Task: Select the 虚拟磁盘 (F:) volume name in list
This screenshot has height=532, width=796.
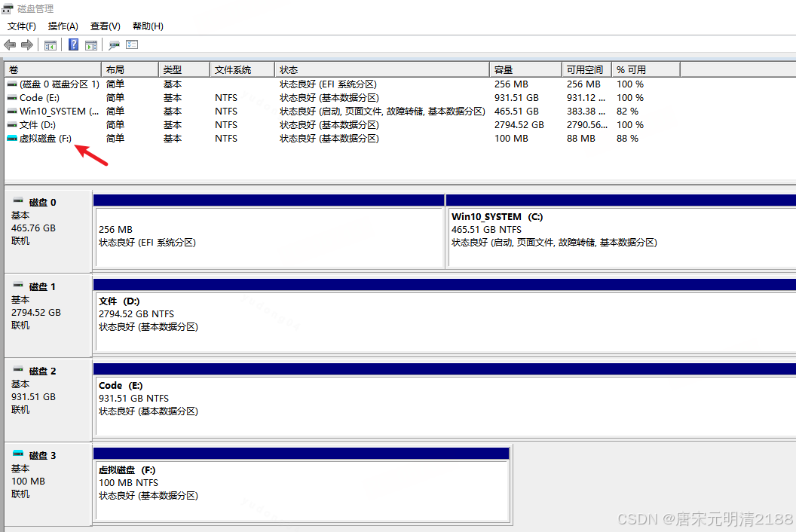Action: pyautogui.click(x=45, y=138)
